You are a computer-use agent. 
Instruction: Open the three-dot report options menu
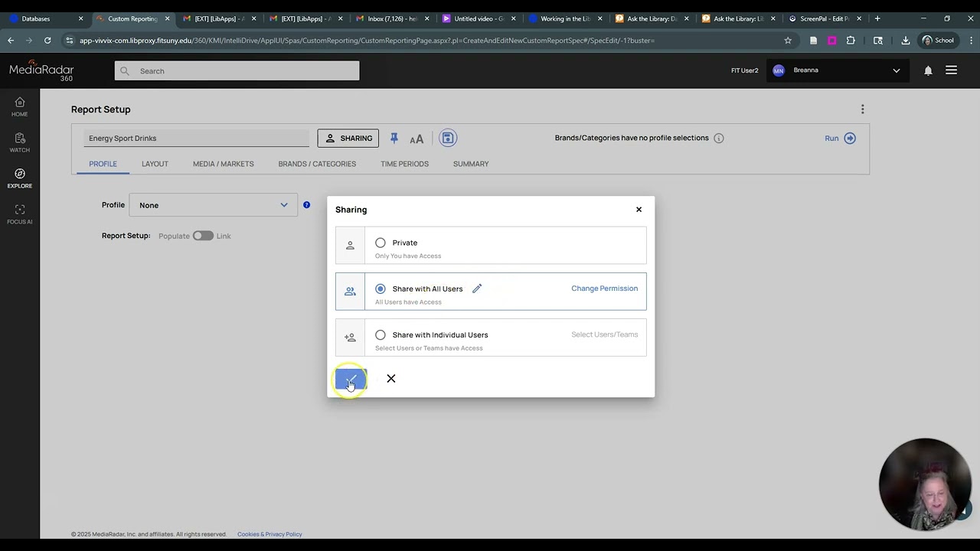coord(862,109)
